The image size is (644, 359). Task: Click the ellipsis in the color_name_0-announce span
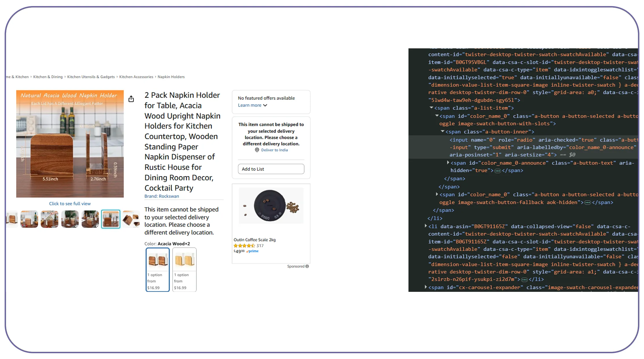coord(498,171)
